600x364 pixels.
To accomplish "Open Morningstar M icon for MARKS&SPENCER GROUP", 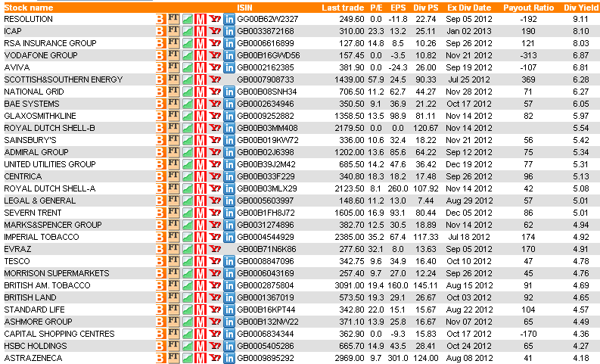I will [201, 225].
